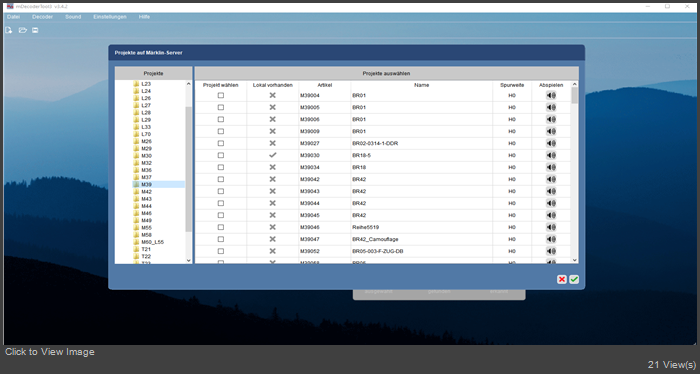700x374 pixels.
Task: Click the BR02-0314-1-DDR name cell
Action: coord(421,144)
